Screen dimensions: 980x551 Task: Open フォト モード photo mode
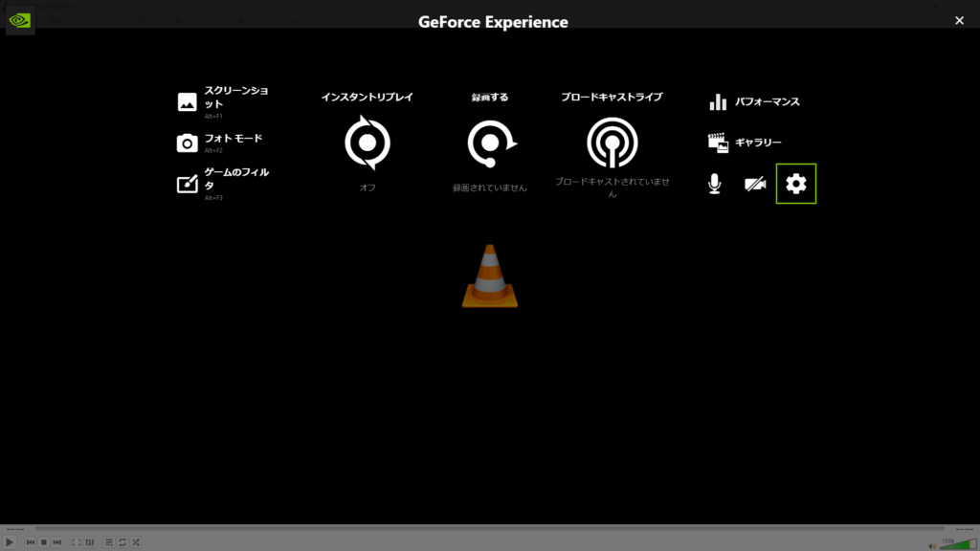[220, 143]
